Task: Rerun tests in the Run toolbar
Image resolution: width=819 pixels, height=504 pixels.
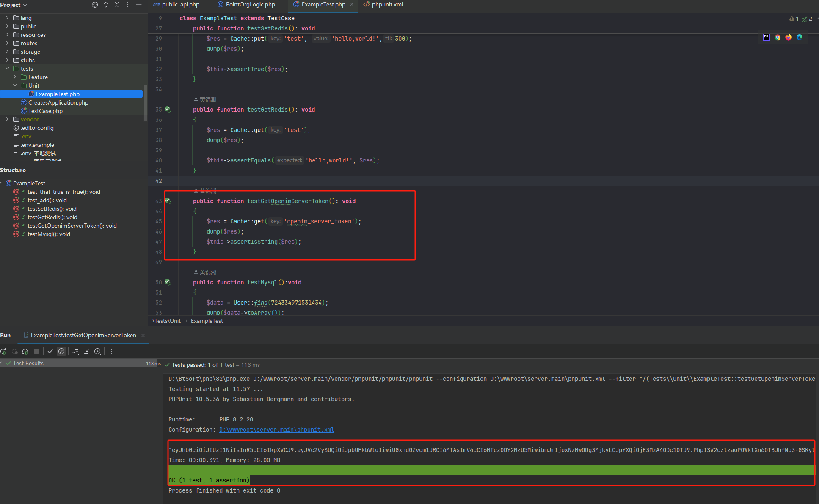Action: point(4,351)
